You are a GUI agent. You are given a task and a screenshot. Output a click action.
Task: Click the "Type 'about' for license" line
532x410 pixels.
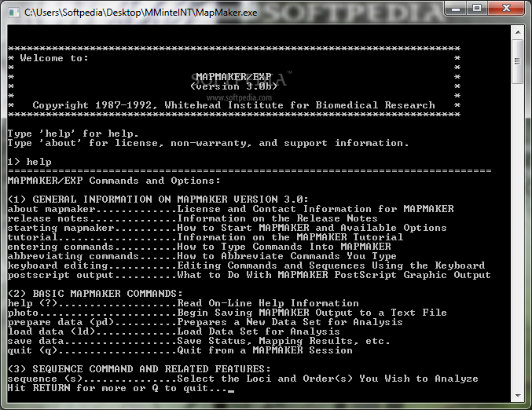click(x=208, y=143)
